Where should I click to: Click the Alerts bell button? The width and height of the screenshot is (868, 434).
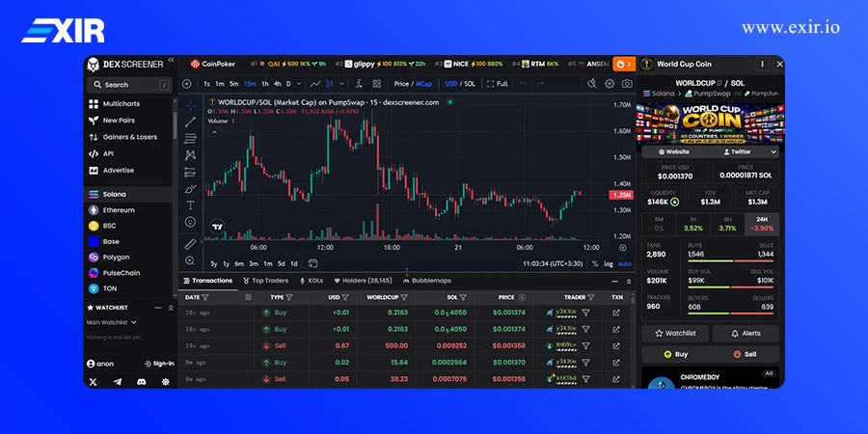tap(746, 334)
